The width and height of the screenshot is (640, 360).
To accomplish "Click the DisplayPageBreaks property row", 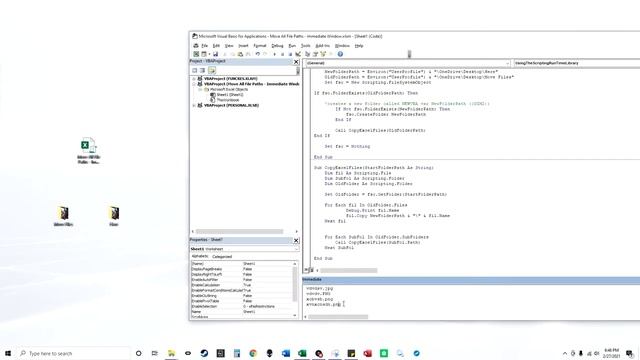I will pyautogui.click(x=242, y=269).
